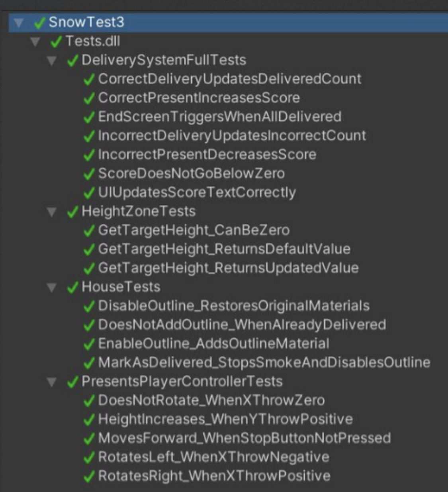Collapse DeliverySystemFullTests group
The height and width of the screenshot is (492, 448).
pos(52,61)
